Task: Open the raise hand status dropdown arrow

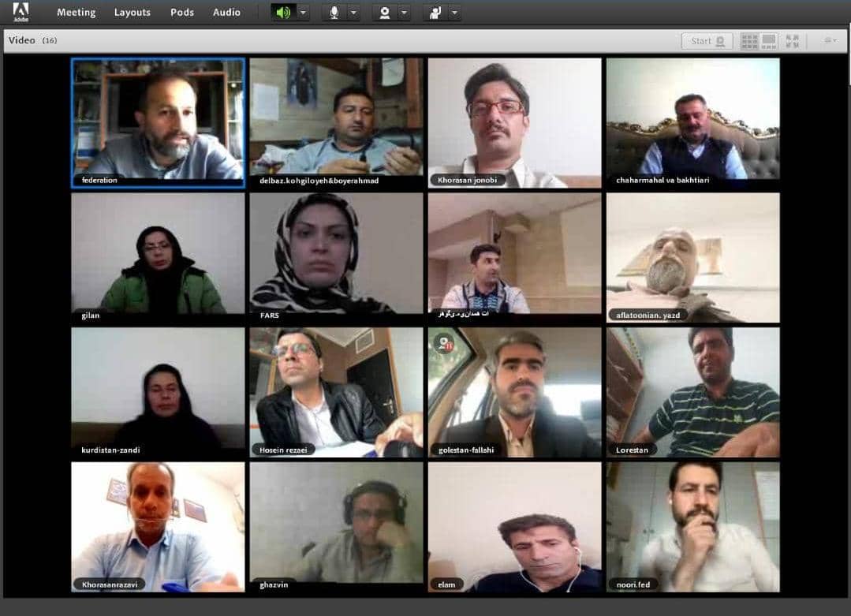Action: pos(453,13)
